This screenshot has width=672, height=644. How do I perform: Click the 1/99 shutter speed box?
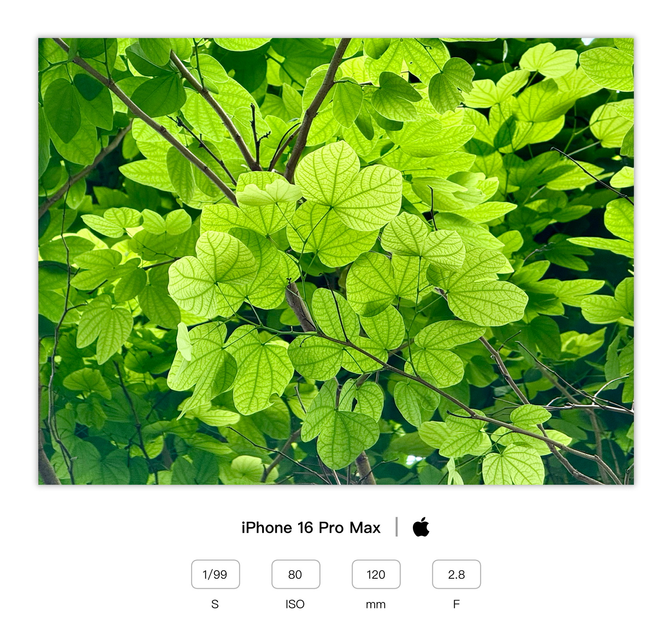coord(215,574)
